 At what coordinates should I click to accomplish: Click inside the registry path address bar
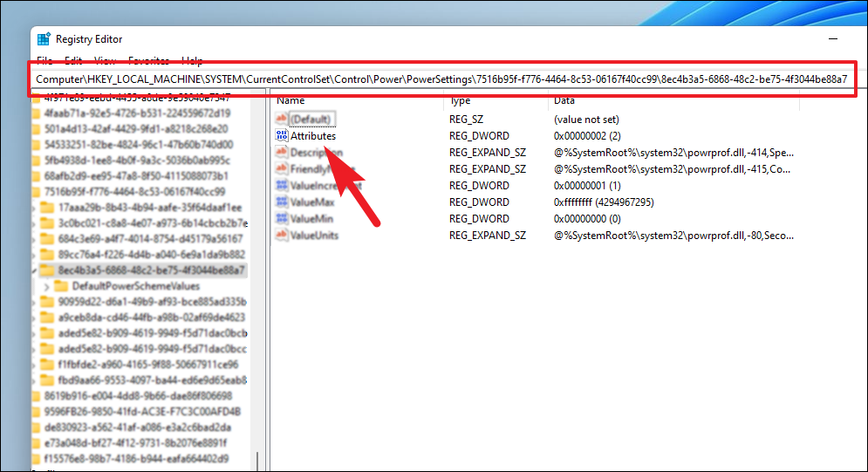[441, 79]
